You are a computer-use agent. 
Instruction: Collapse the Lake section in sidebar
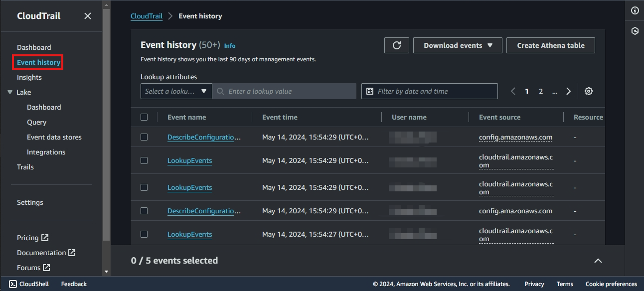[x=10, y=92]
